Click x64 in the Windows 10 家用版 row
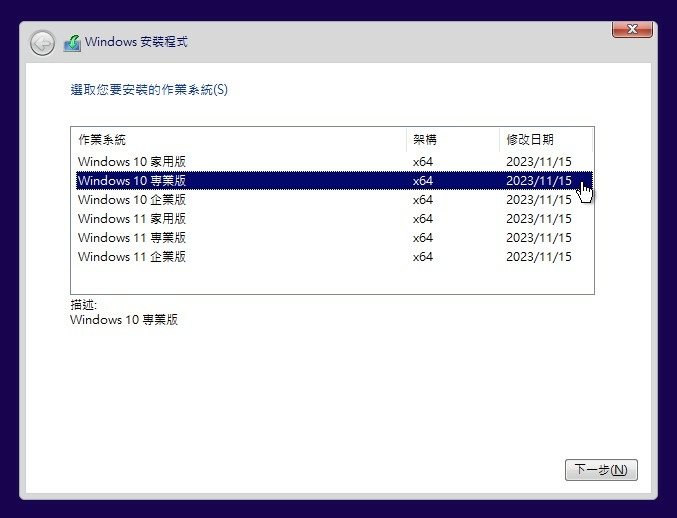The width and height of the screenshot is (677, 518). point(423,162)
